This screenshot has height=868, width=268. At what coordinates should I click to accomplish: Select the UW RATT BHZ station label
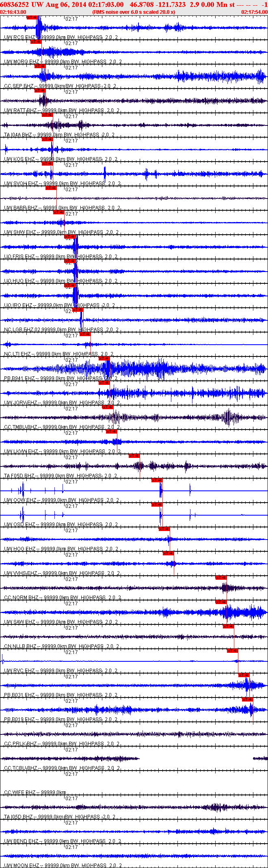pyautogui.click(x=20, y=110)
